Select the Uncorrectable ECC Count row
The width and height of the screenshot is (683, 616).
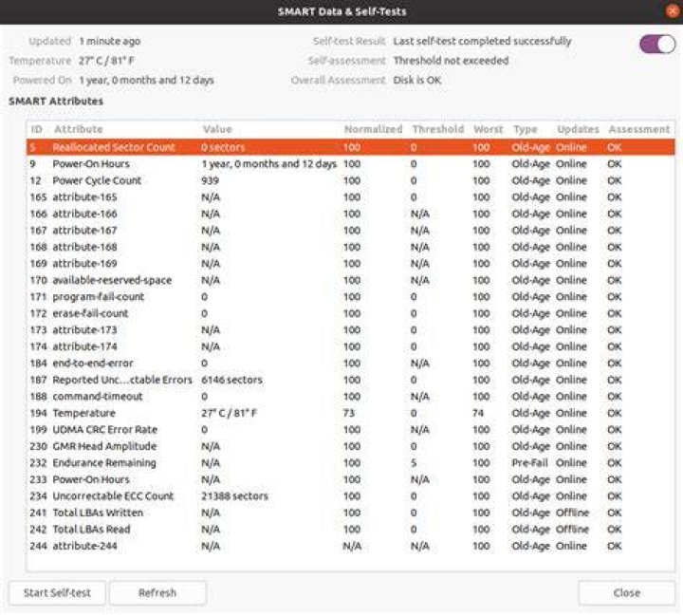[x=351, y=496]
